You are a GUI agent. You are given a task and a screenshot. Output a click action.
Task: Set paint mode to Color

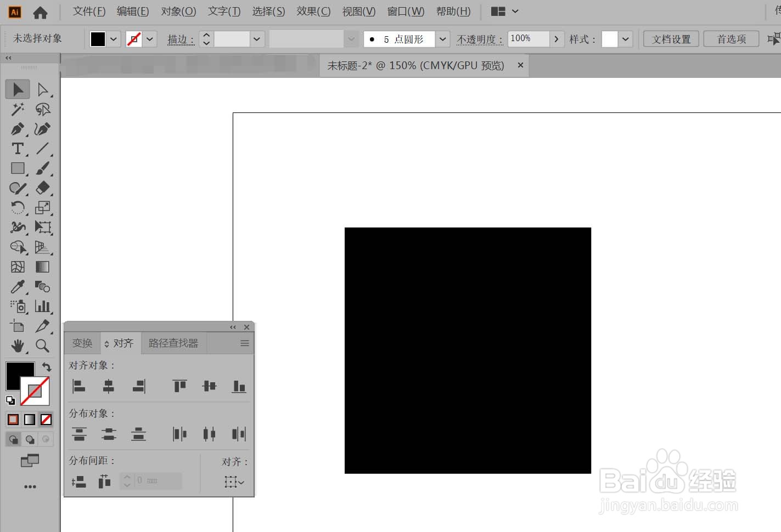coord(13,420)
